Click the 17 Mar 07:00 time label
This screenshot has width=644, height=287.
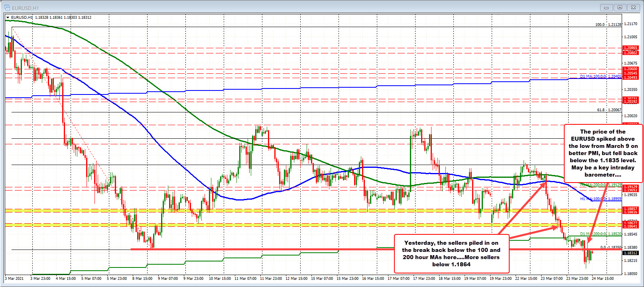pos(398,279)
